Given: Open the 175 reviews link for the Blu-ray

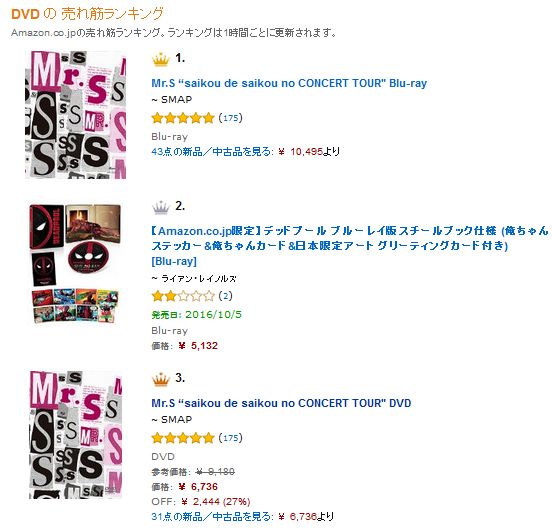Looking at the screenshot, I should 231,118.
